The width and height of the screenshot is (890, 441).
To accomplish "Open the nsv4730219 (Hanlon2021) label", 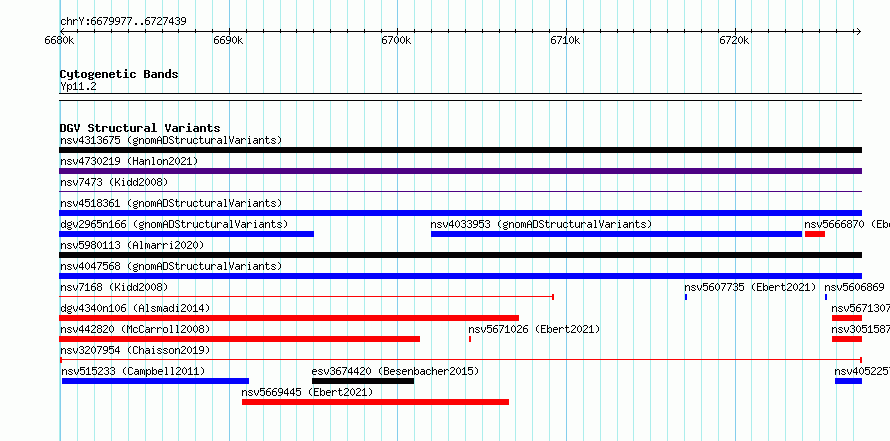I will coord(129,161).
